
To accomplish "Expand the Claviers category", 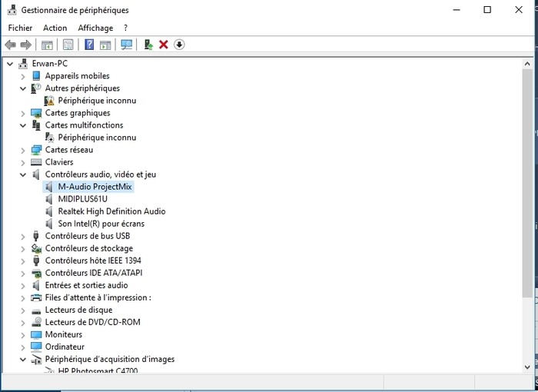I will tap(23, 162).
